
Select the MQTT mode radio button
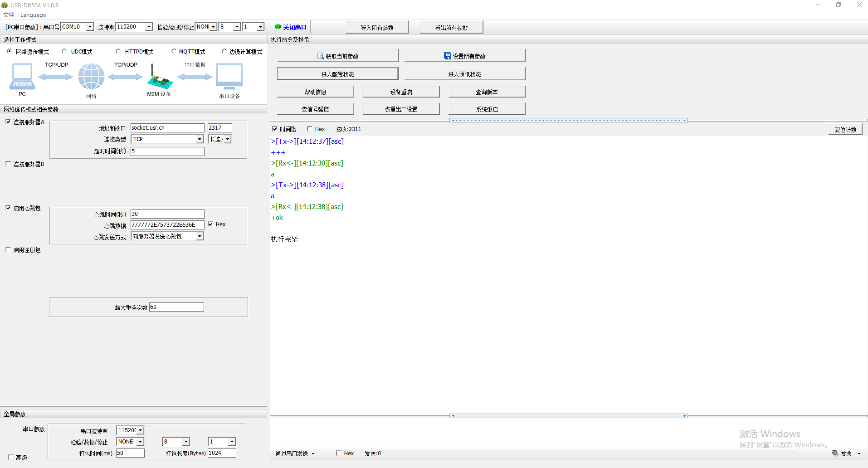(174, 51)
